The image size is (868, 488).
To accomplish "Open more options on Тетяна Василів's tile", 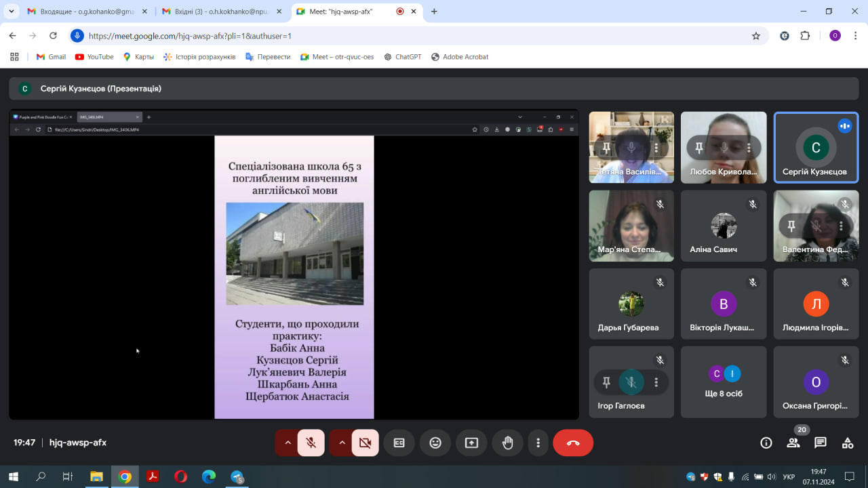I will 656,148.
